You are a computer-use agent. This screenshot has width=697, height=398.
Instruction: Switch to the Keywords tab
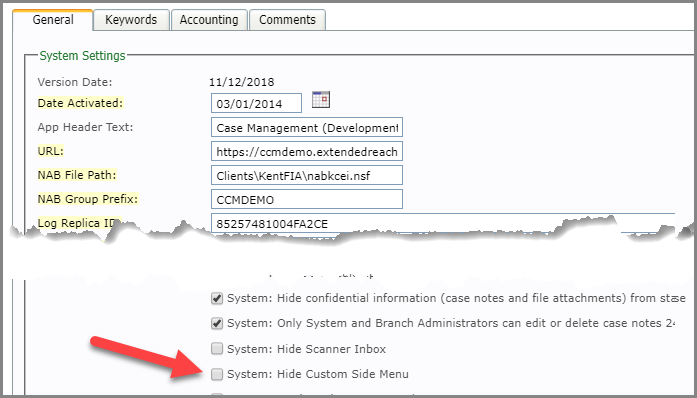(x=131, y=20)
